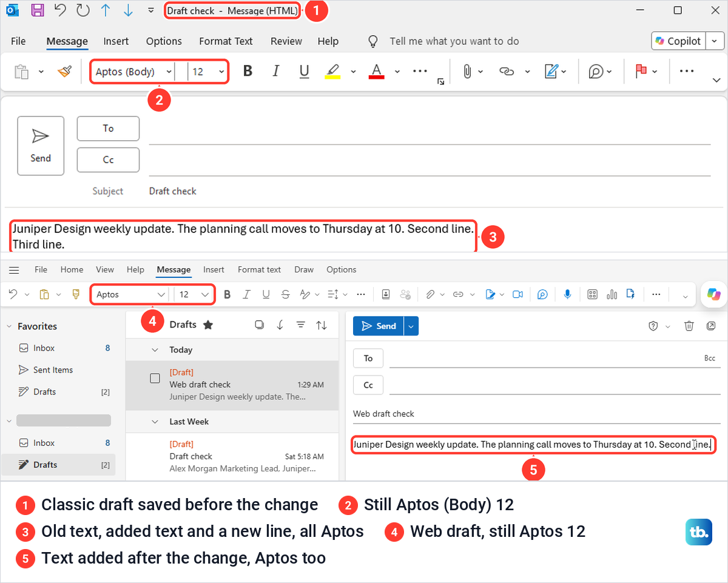
Task: Click colorful Copilot icon in new Outlook
Action: pos(713,294)
